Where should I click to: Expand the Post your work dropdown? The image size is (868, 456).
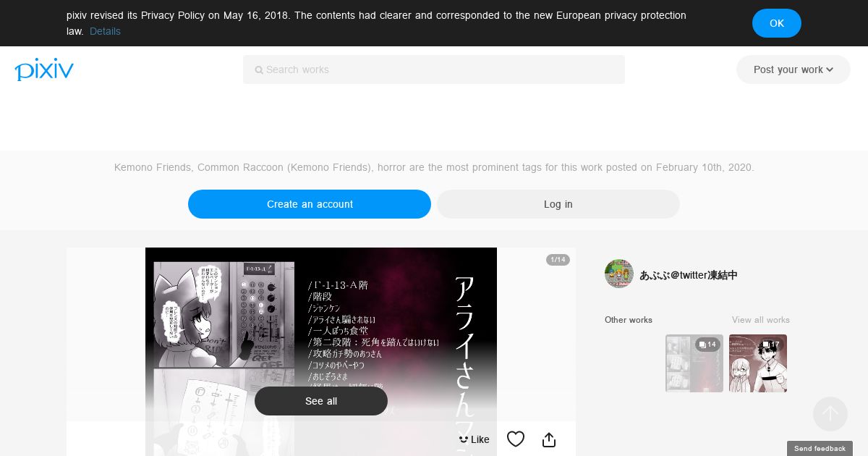tap(793, 69)
